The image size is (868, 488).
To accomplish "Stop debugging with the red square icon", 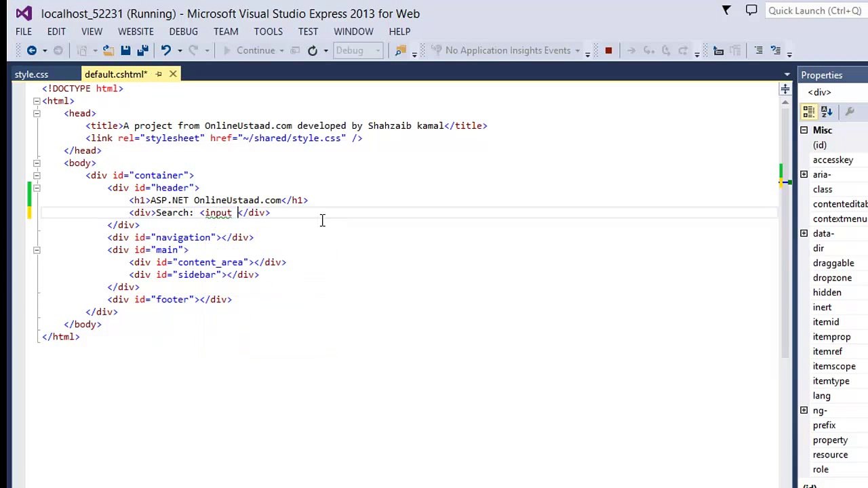I will (x=608, y=50).
